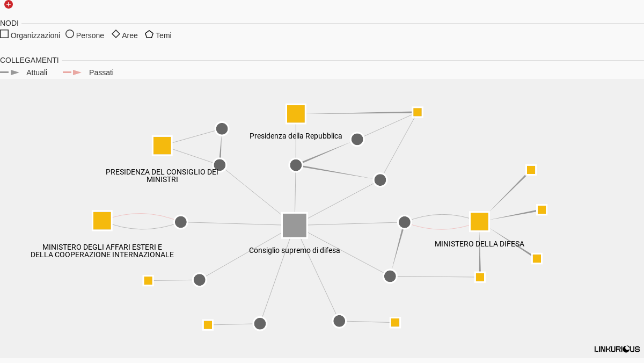The width and height of the screenshot is (644, 363).
Task: Select small square node directly beneath Ministero della Difesa
Action: 480,277
